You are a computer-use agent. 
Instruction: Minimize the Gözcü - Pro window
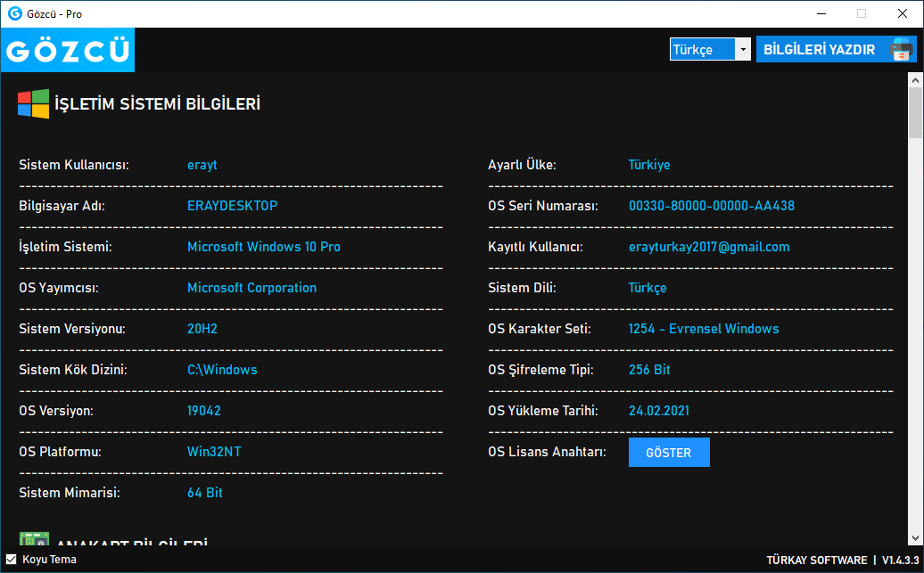(821, 13)
